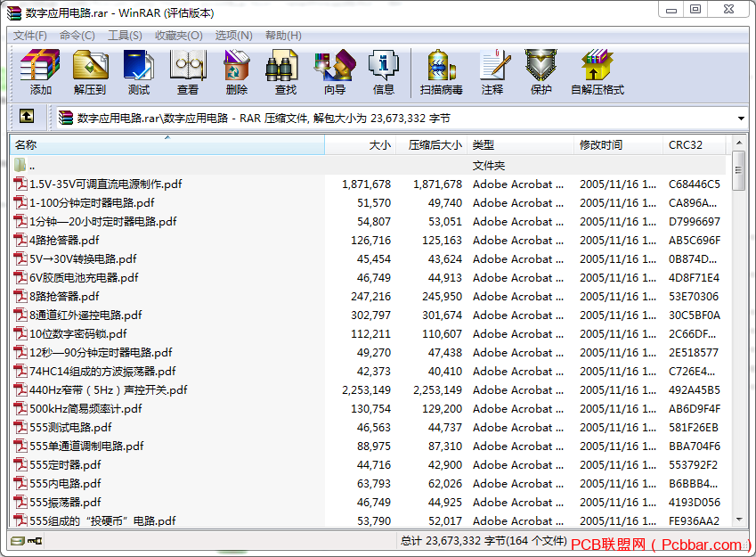
Task: Select file 1分钟—20小时定时器电路.pdf
Action: tap(102, 222)
